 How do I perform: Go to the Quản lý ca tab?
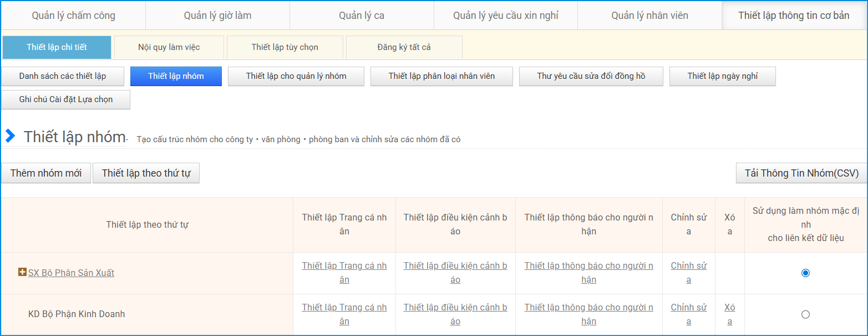click(362, 16)
